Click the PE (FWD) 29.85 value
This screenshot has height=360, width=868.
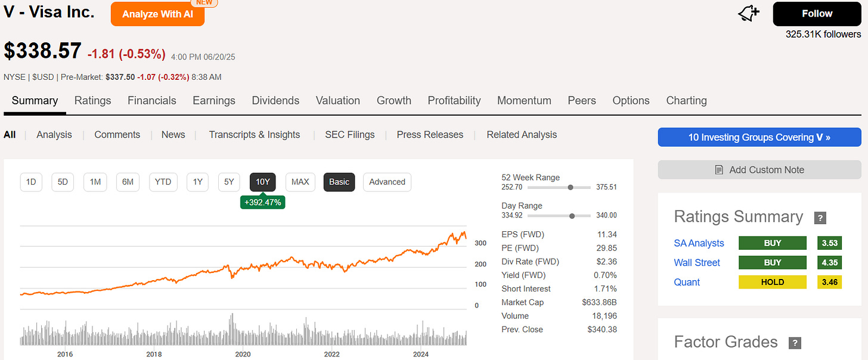tap(607, 248)
